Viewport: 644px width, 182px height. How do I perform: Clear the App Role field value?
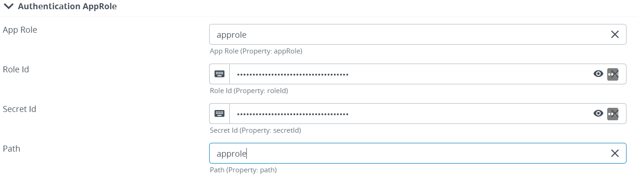tap(615, 35)
